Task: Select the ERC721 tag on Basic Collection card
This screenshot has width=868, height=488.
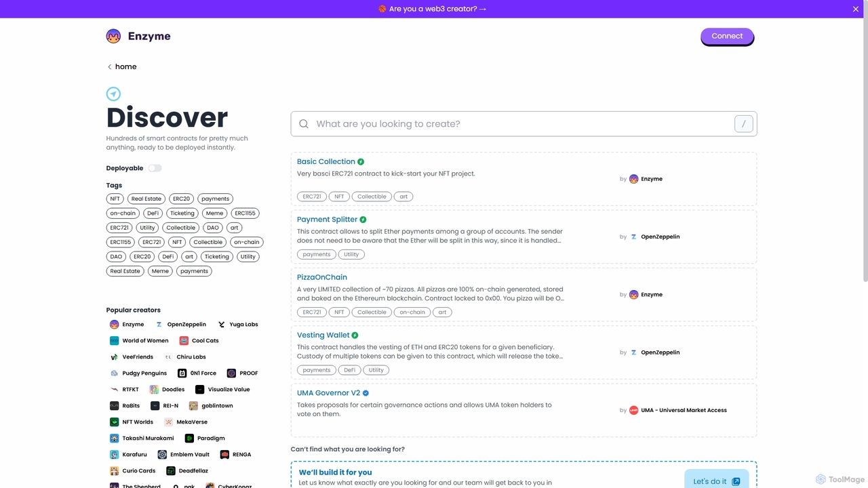Action: [x=312, y=197]
